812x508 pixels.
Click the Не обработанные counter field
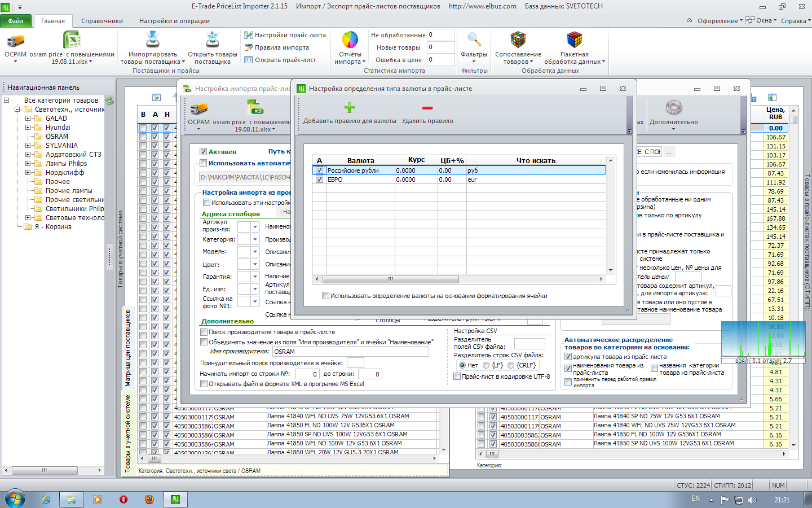[x=440, y=35]
